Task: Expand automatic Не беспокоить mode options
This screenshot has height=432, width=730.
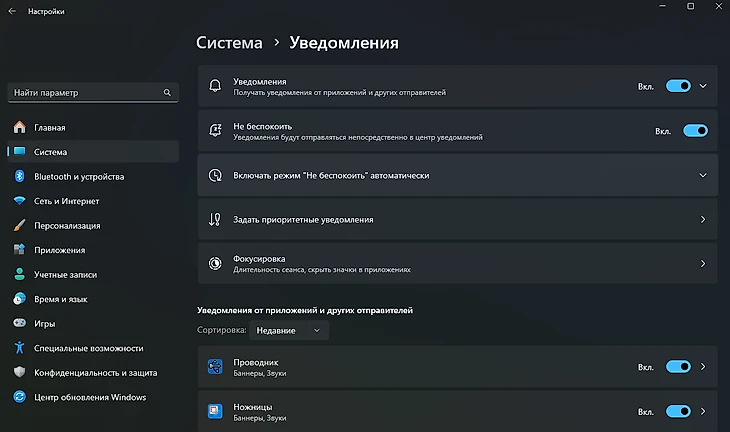Action: (703, 175)
